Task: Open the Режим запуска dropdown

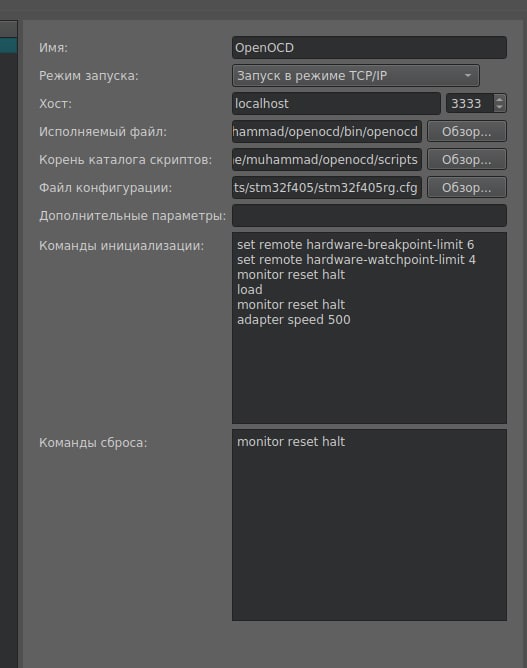Action: 356,75
